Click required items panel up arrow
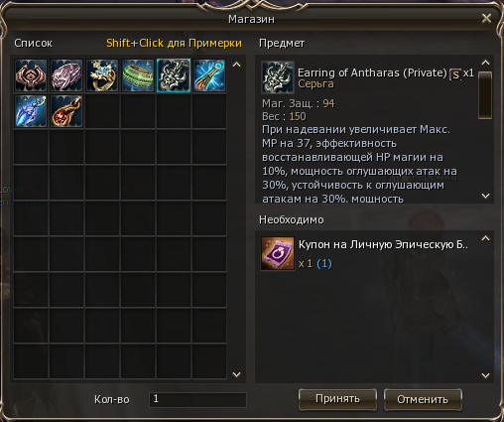This screenshot has height=422, width=504. tap(485, 238)
